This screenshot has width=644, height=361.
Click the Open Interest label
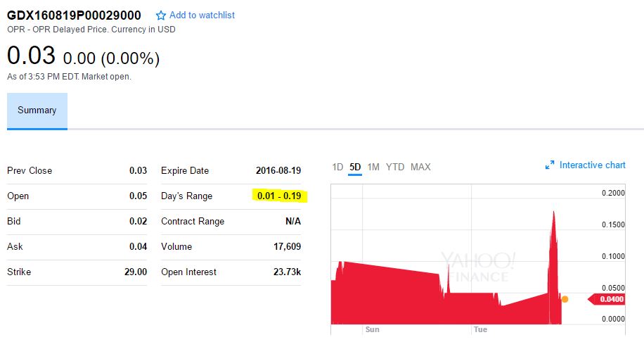pos(188,272)
